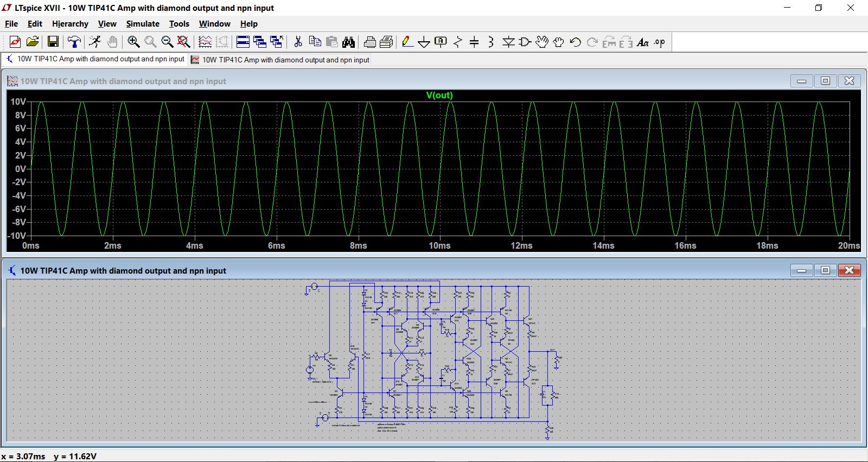Click the Cut scissors icon
Screen dimensions: 868x462
[x=298, y=42]
